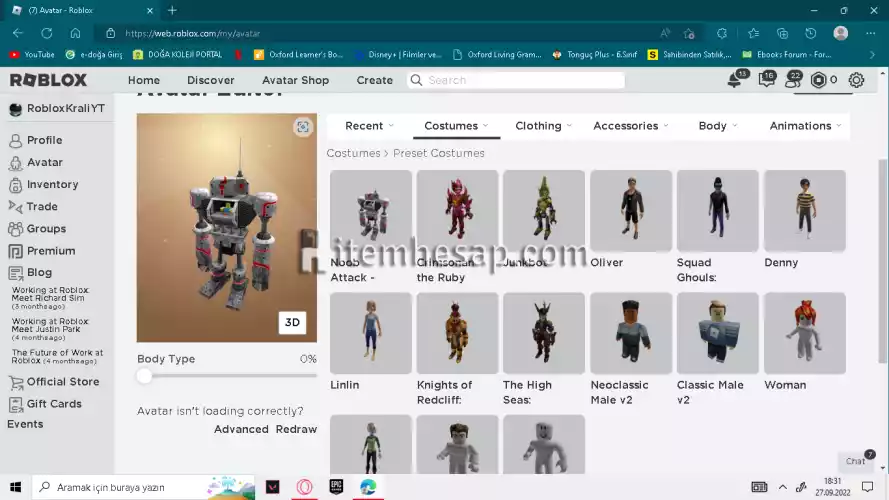The image size is (889, 500).
Task: Click the Advanced link
Action: click(241, 429)
